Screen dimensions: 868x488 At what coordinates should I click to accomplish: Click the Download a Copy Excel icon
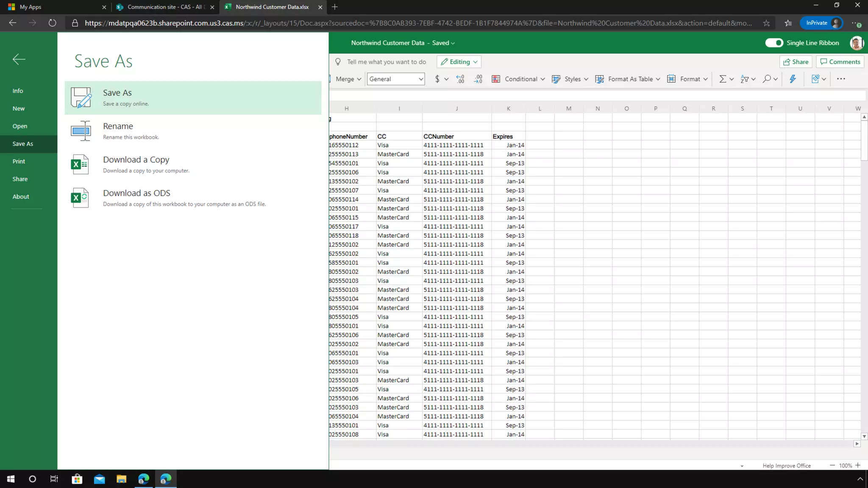(x=80, y=164)
